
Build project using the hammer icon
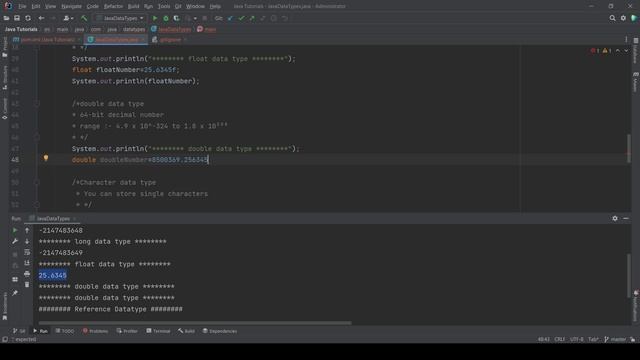(x=84, y=18)
